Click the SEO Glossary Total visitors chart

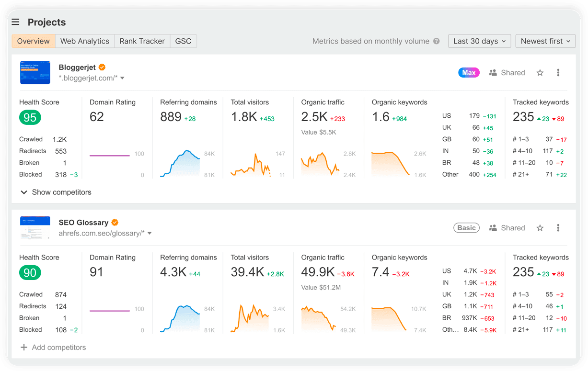click(250, 318)
